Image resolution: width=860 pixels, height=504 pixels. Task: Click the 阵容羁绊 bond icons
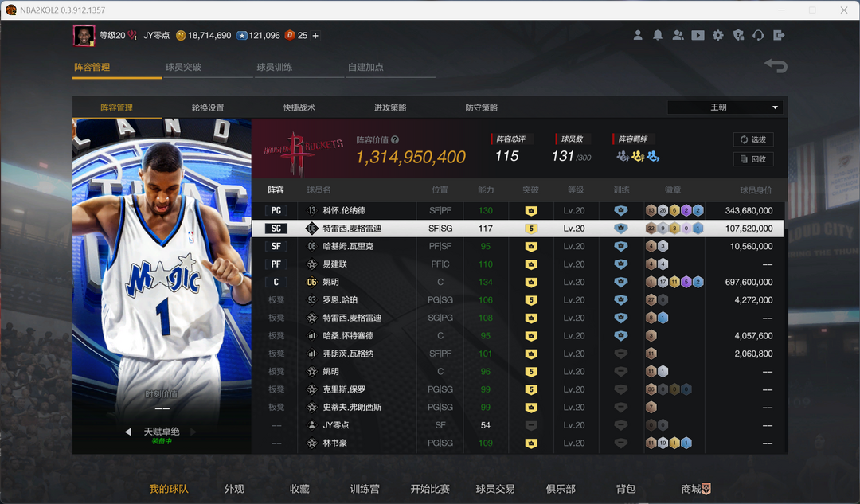637,157
